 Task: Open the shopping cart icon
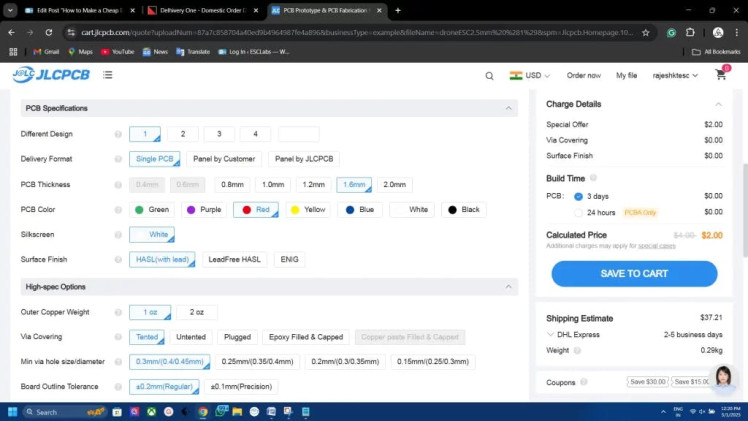point(720,75)
